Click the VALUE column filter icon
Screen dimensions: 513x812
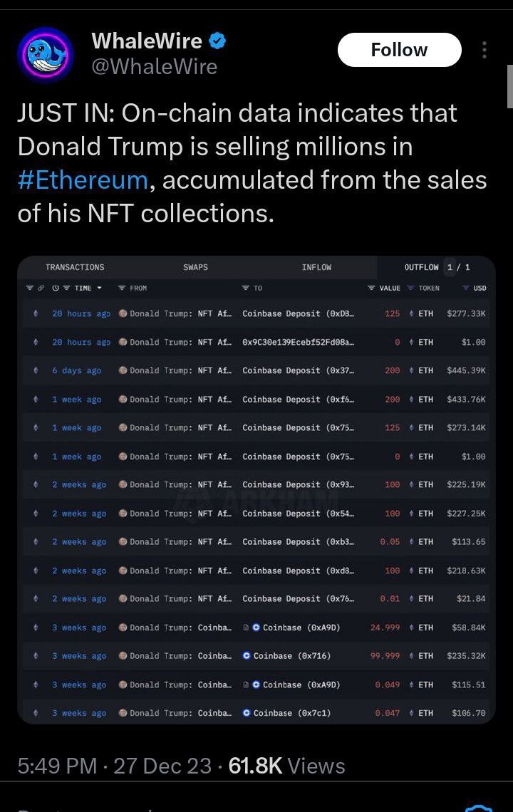tap(371, 288)
